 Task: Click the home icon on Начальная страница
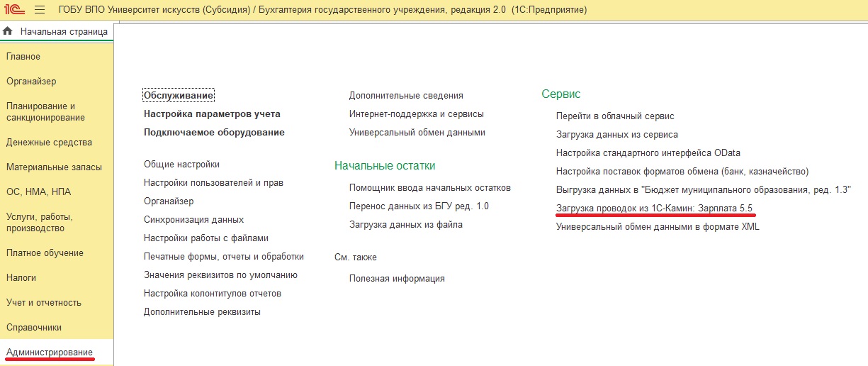(9, 32)
